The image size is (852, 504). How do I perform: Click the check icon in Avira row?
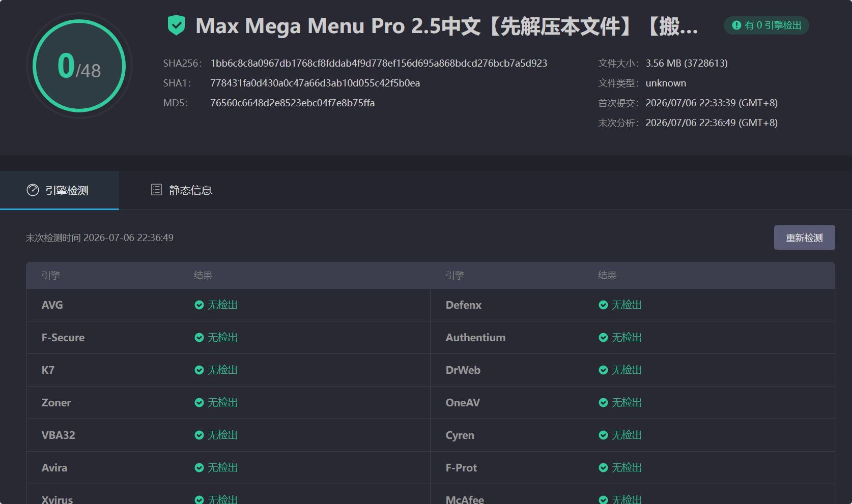click(199, 467)
